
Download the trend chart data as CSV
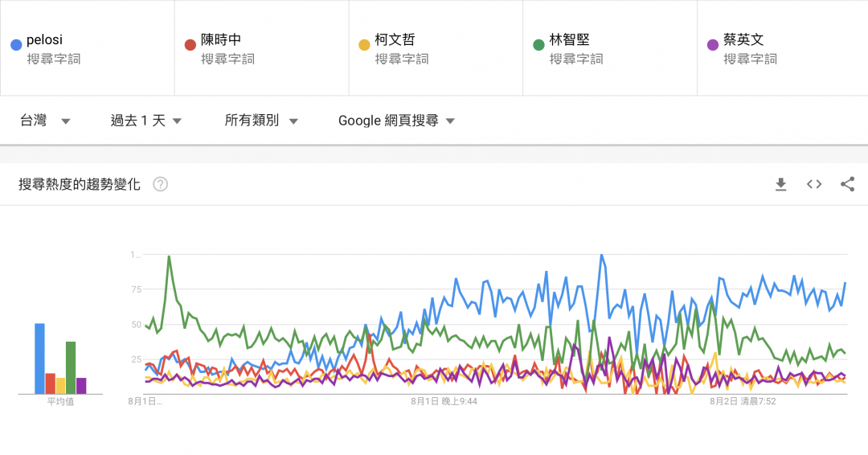(780, 184)
